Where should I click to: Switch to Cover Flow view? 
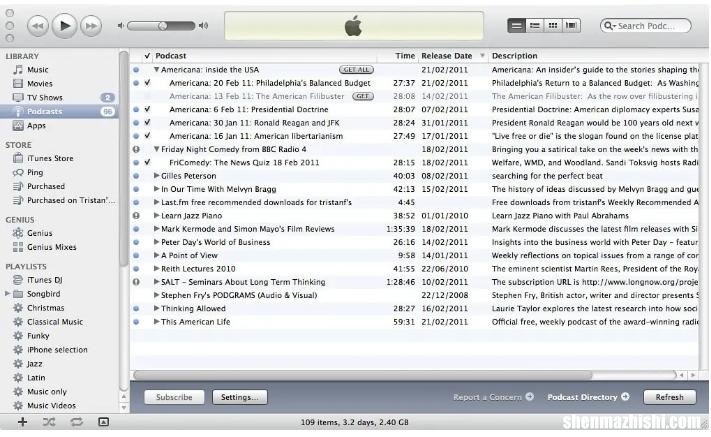pyautogui.click(x=571, y=26)
